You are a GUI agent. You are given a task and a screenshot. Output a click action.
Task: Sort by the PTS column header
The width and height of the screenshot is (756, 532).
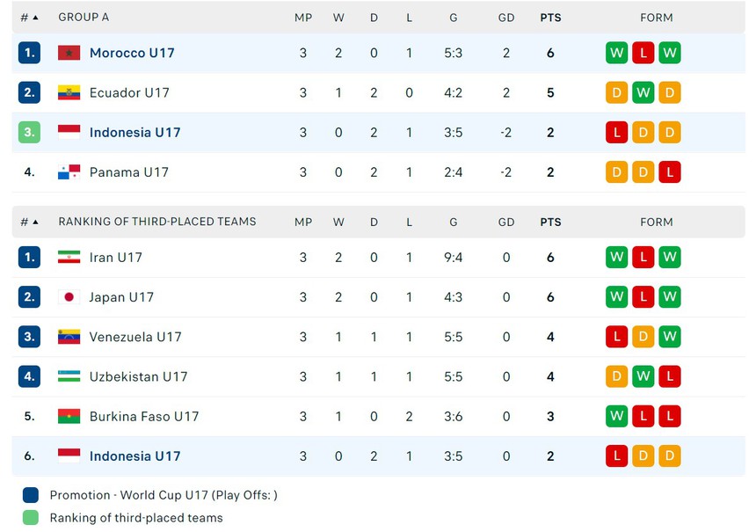pyautogui.click(x=550, y=17)
